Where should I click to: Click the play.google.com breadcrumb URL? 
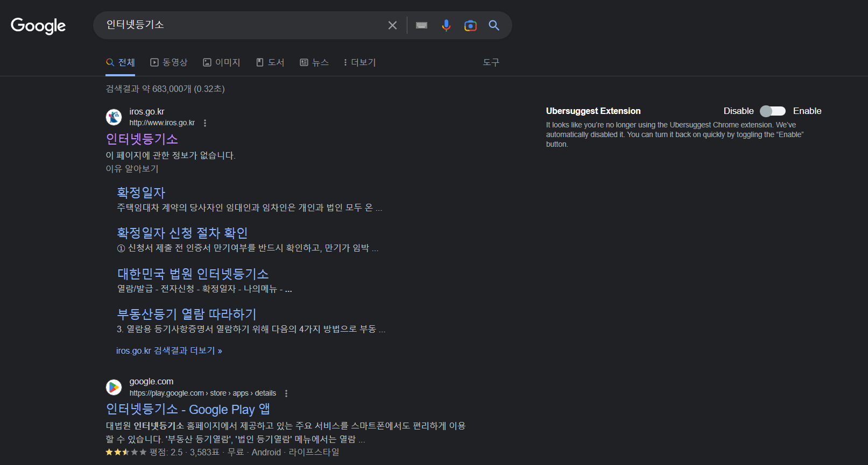click(203, 393)
